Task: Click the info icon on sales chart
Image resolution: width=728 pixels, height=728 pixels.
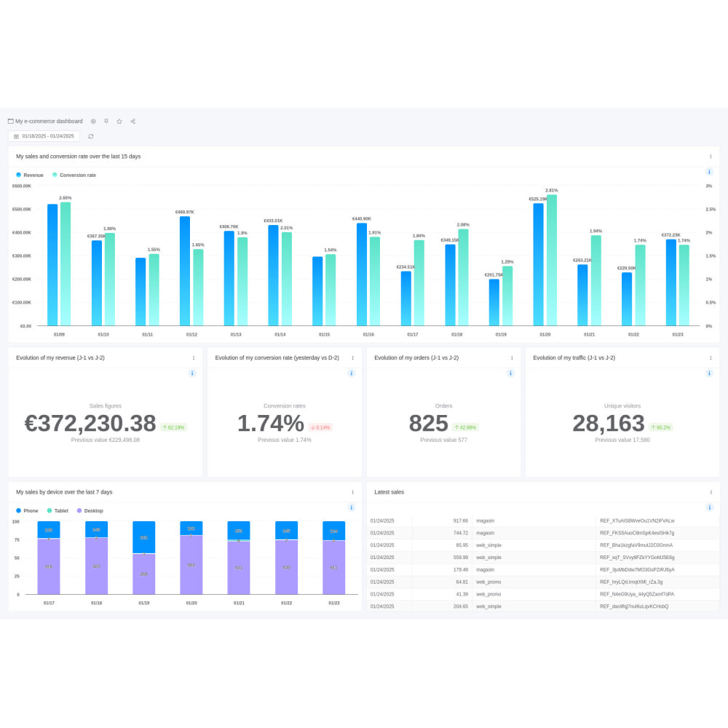Action: tap(710, 172)
